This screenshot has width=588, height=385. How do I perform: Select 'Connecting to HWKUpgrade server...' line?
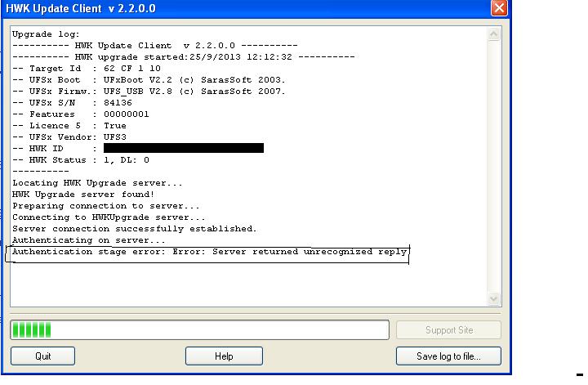coord(109,217)
